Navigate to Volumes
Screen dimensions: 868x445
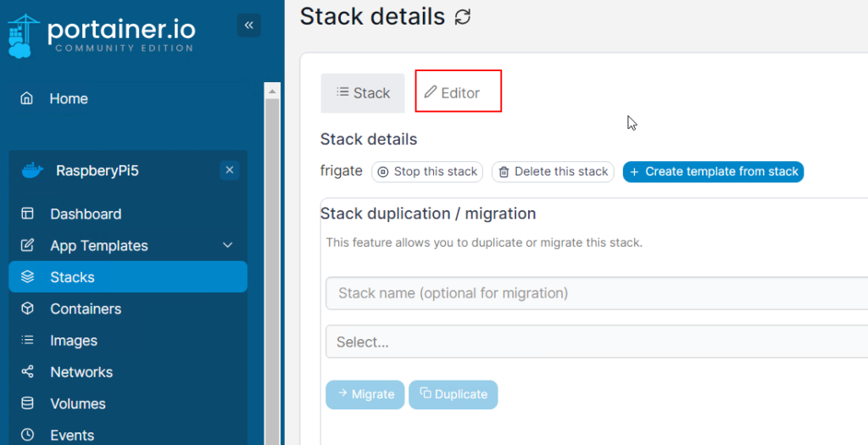point(129,403)
